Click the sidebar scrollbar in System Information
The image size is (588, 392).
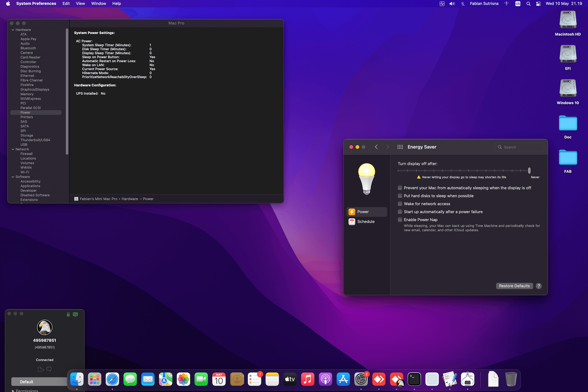coord(67,92)
